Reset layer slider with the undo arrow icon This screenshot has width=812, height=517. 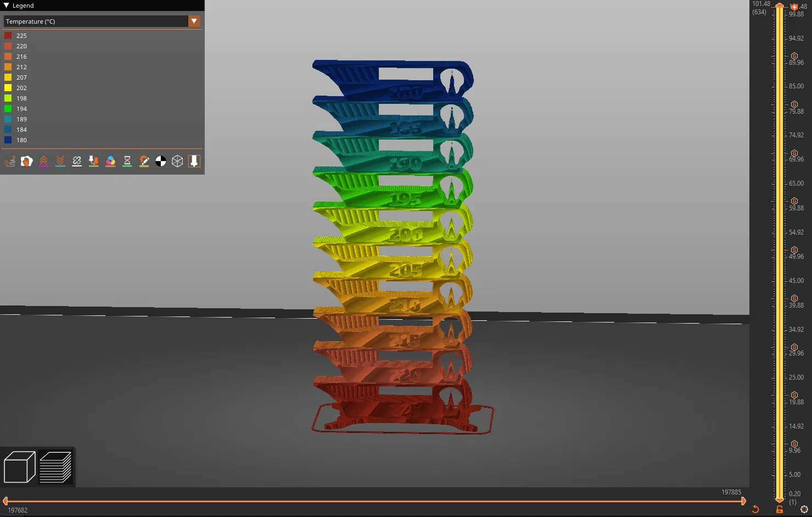755,509
